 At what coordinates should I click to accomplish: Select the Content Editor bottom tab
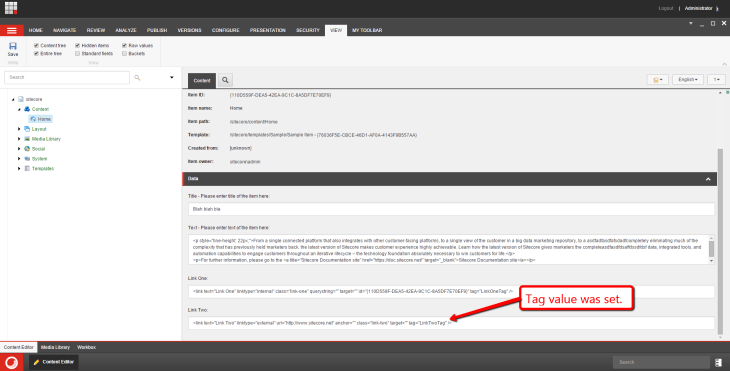coord(19,347)
